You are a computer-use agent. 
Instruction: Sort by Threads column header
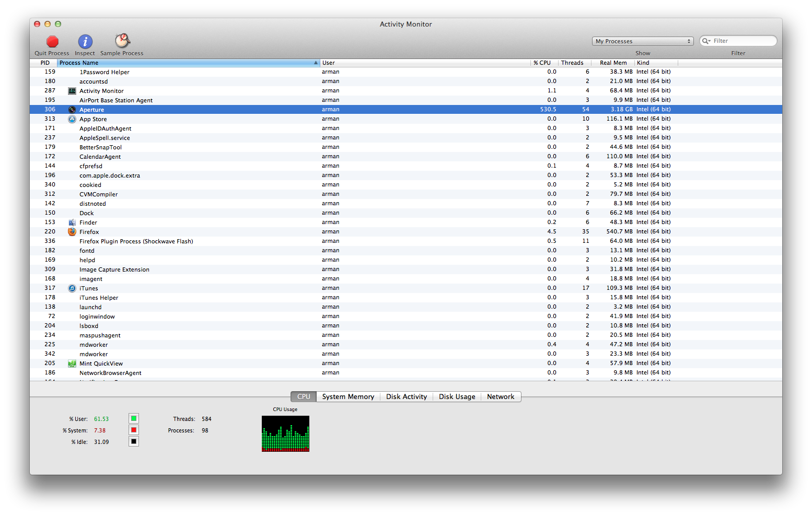click(574, 63)
